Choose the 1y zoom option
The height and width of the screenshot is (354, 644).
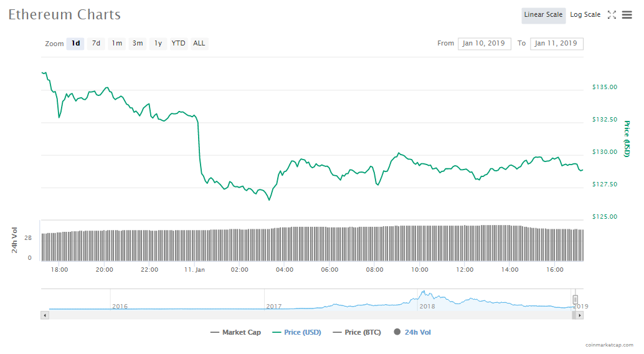tap(158, 44)
